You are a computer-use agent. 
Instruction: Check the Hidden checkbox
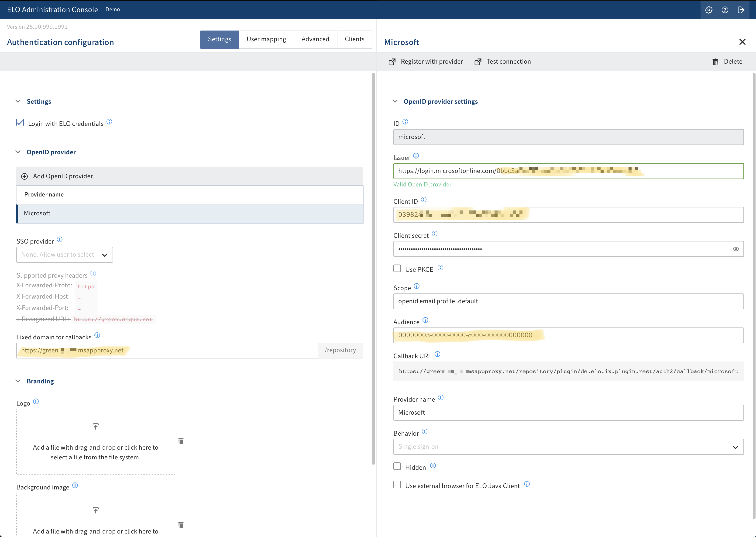(397, 466)
